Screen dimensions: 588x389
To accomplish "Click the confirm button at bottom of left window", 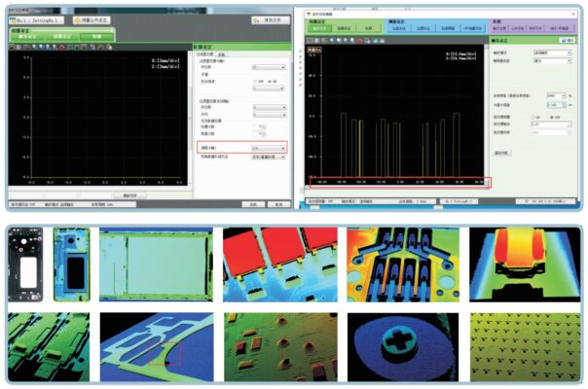I will point(253,204).
